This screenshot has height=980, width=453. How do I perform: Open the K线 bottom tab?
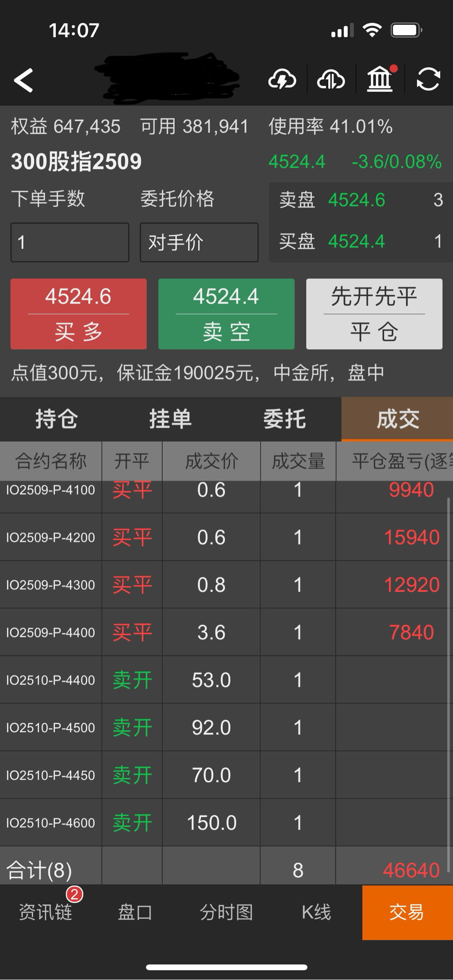click(x=317, y=912)
